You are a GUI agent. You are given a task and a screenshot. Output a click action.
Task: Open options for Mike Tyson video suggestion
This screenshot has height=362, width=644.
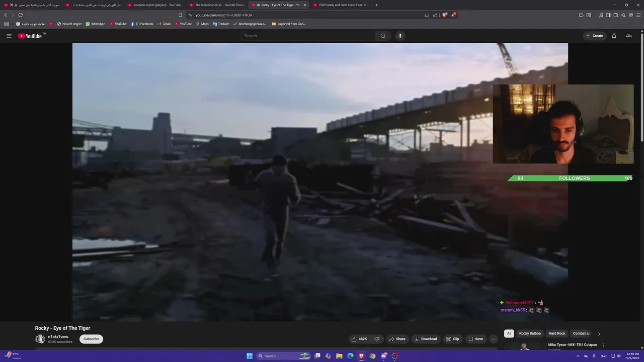coord(603,345)
